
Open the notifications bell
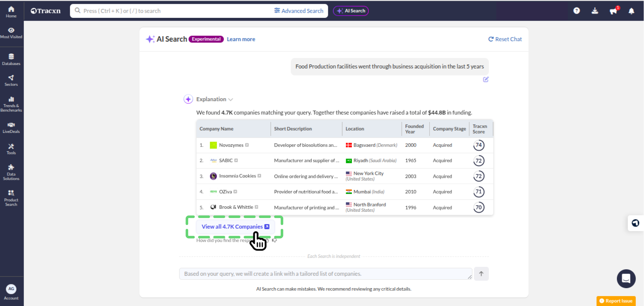pos(631,11)
